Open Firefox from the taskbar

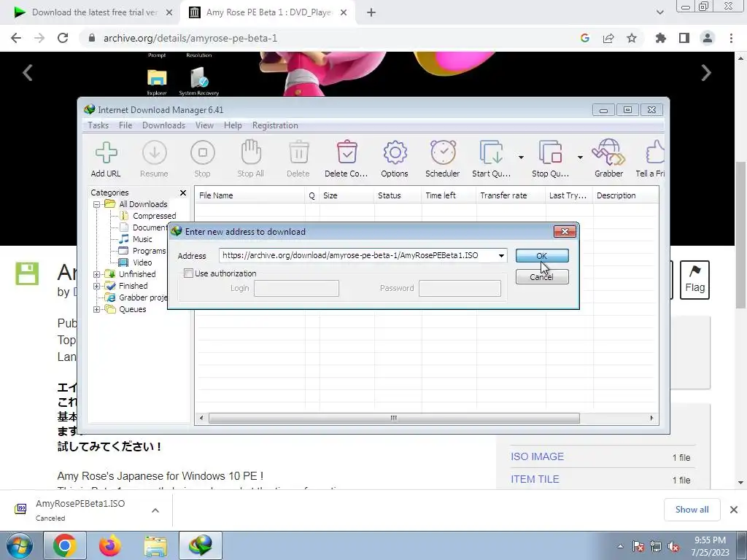pos(109,545)
